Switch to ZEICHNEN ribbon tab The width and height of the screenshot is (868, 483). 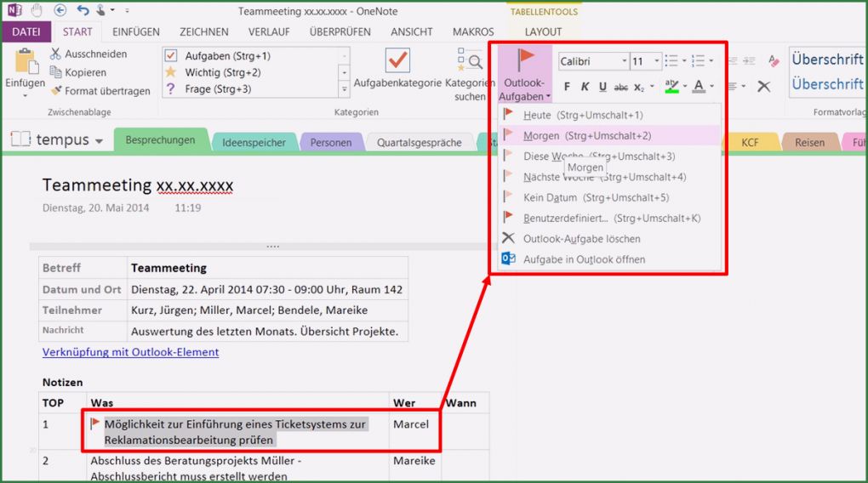click(x=203, y=32)
